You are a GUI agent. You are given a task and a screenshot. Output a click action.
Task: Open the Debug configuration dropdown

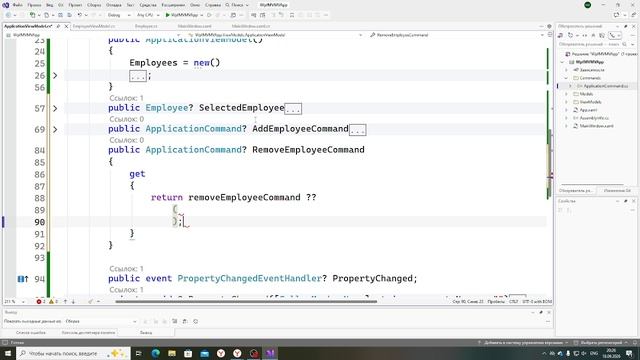(x=119, y=15)
